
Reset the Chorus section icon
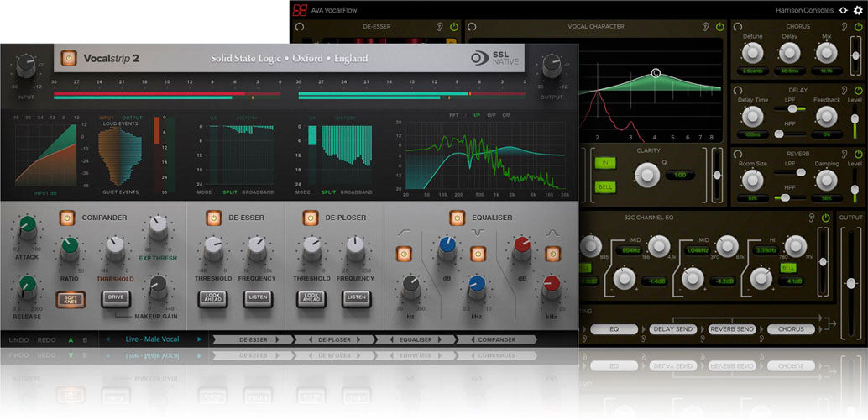click(x=737, y=27)
